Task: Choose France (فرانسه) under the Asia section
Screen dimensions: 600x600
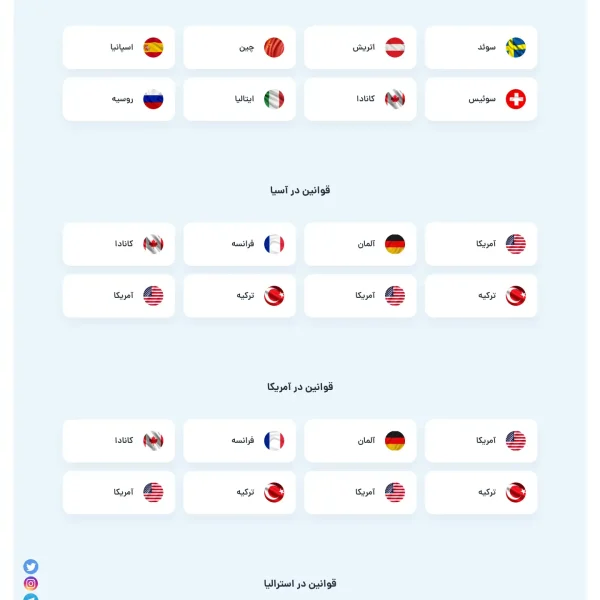Action: [x=240, y=244]
